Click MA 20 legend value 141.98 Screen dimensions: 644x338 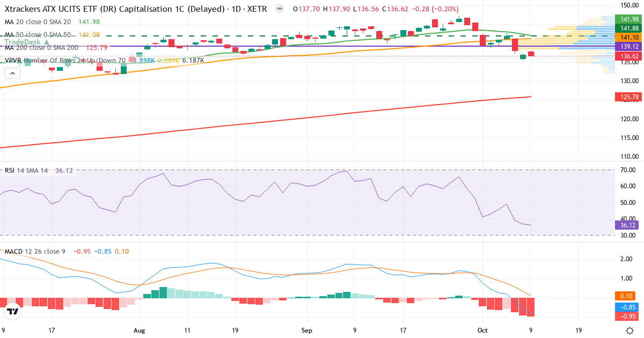point(89,22)
